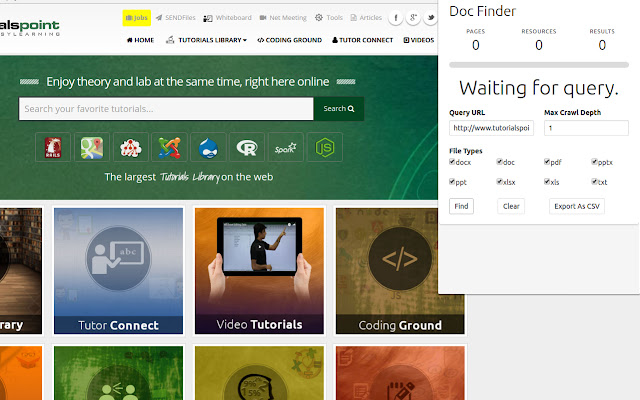The image size is (640, 400).
Task: Click the Find button in Doc Finder
Action: click(461, 206)
